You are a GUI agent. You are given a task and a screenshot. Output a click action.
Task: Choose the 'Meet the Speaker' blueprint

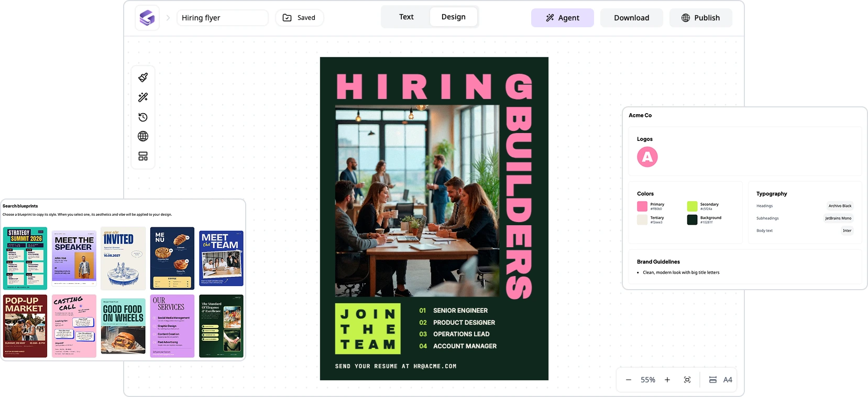coord(74,258)
